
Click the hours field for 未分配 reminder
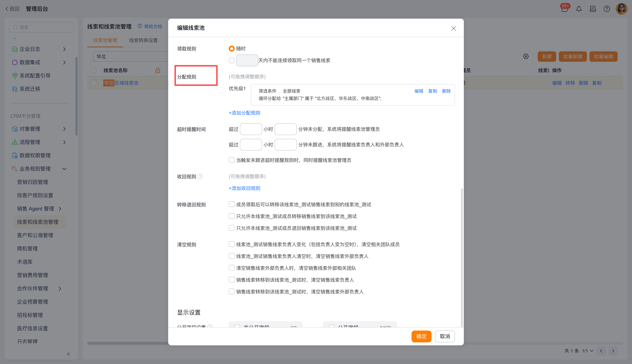coord(251,129)
